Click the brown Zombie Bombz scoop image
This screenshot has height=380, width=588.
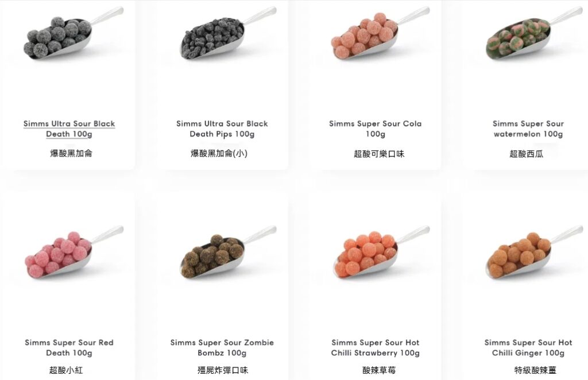pos(229,253)
